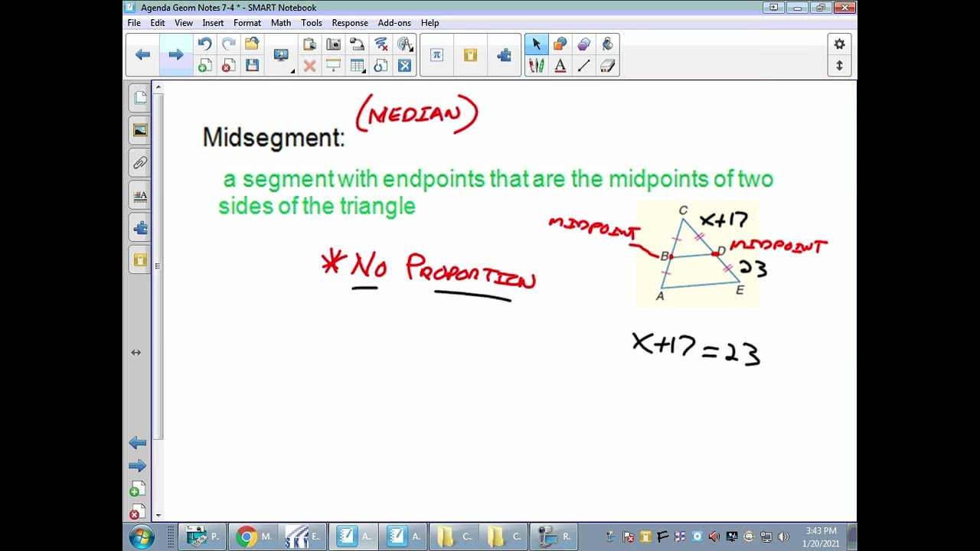980x551 pixels.
Task: Open the Gallery sidebar tab
Action: click(x=139, y=130)
